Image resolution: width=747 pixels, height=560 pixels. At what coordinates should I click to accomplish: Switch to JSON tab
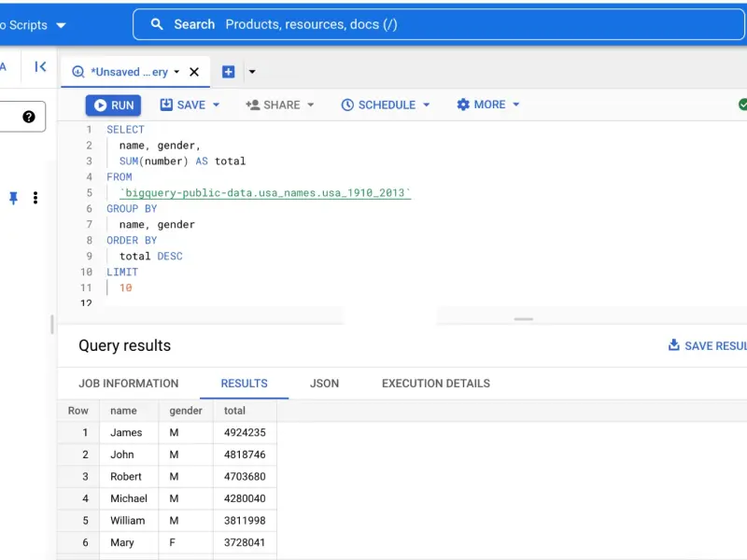click(x=324, y=384)
